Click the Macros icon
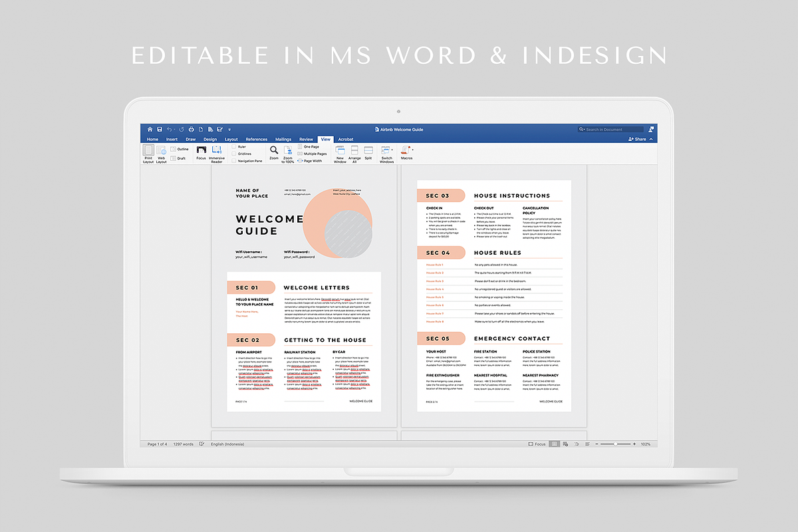 tap(406, 150)
